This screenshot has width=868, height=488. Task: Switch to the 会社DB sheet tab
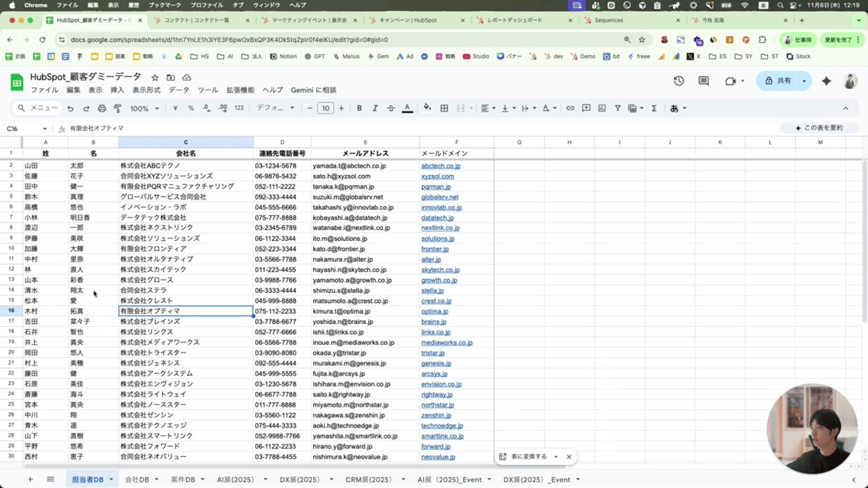point(137,479)
